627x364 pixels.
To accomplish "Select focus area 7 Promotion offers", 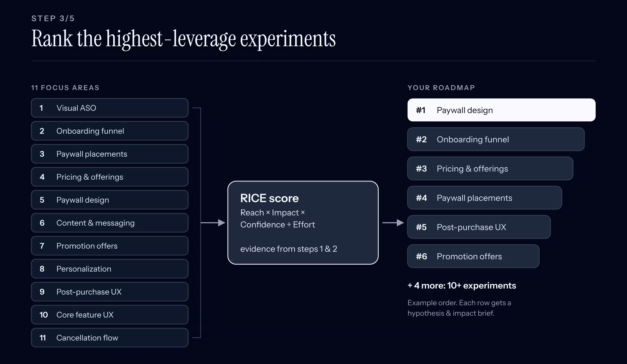I will (110, 246).
